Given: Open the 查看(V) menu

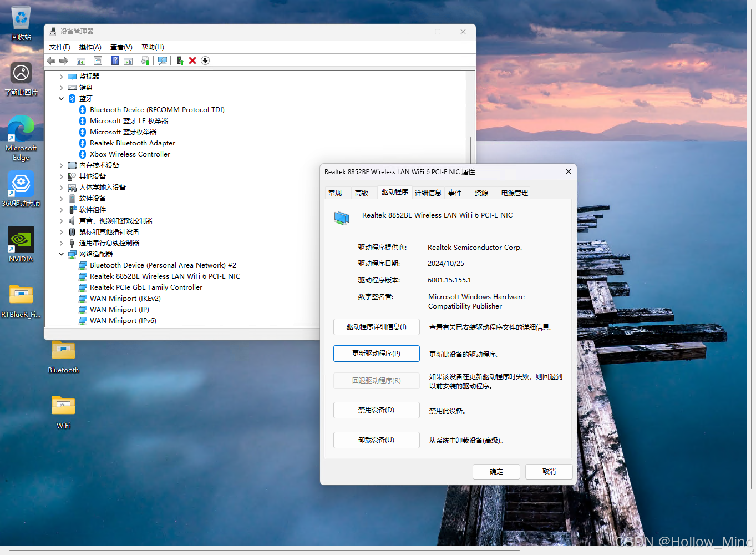Looking at the screenshot, I should [121, 47].
